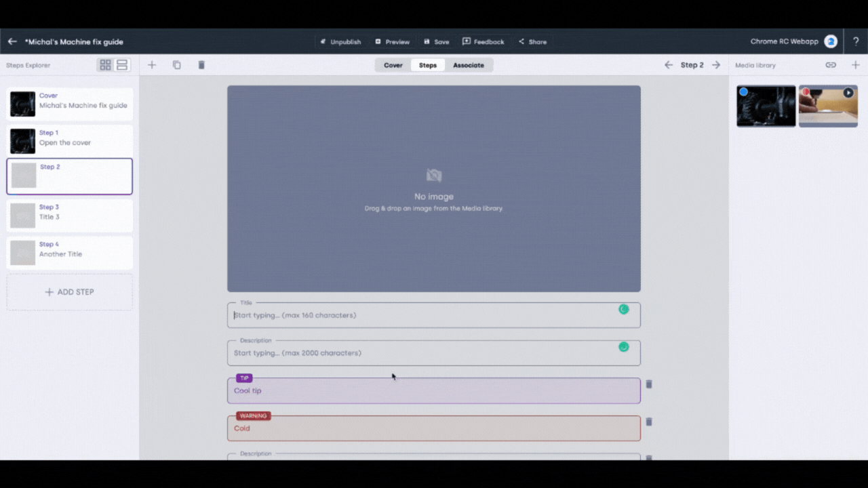Image resolution: width=868 pixels, height=488 pixels.
Task: Click into the Title input field
Action: coord(420,315)
